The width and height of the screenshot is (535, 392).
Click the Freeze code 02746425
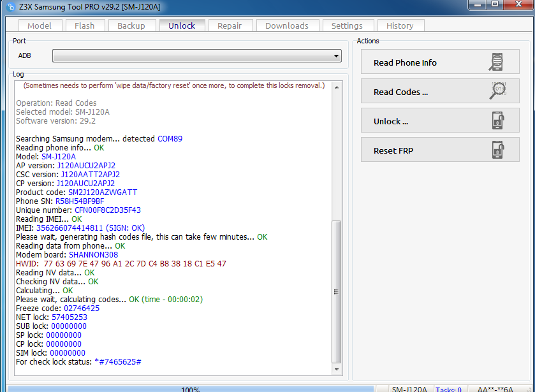coord(82,309)
